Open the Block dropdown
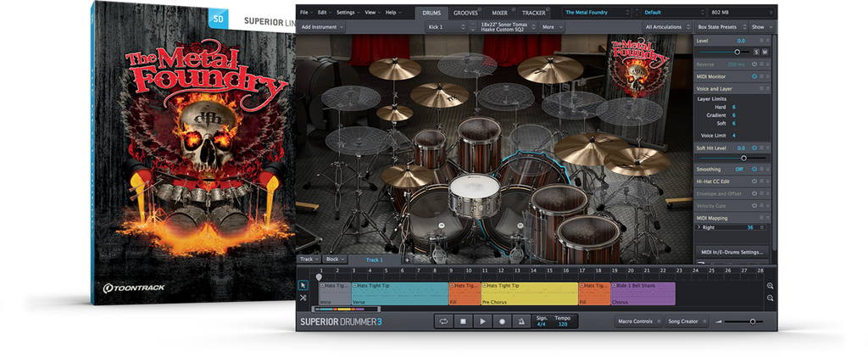The width and height of the screenshot is (868, 357). 335,259
